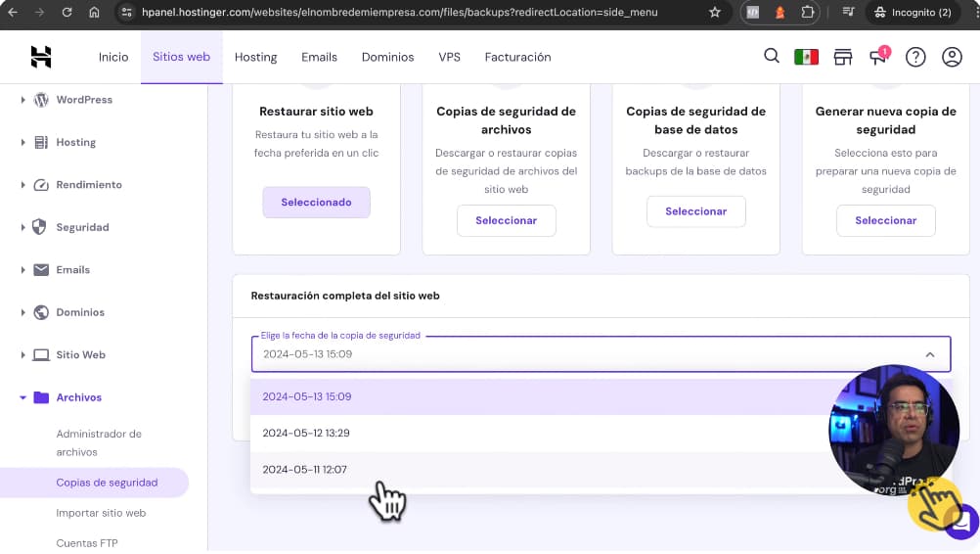Screen dimensions: 980x554
Task: Click the Archivos folder icon
Action: 41,397
